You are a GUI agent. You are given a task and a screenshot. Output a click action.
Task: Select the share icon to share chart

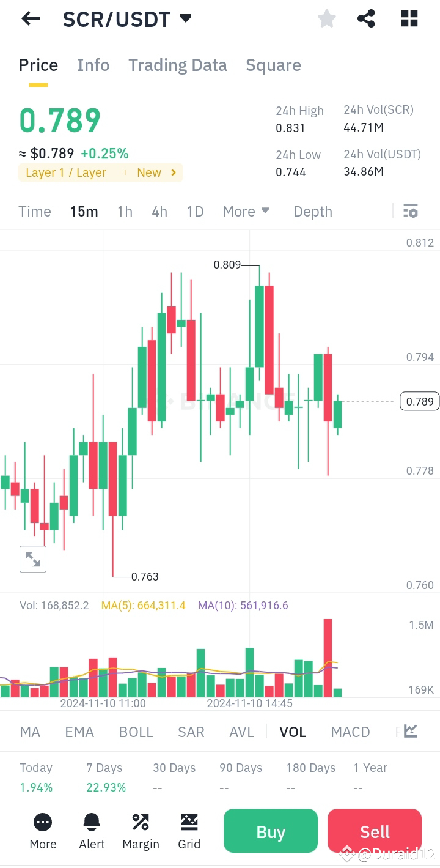point(366,18)
